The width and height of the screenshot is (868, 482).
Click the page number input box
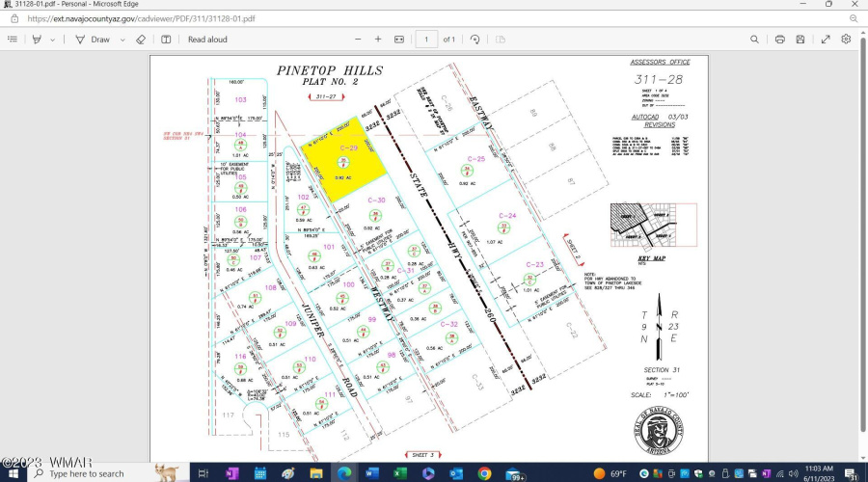click(425, 40)
